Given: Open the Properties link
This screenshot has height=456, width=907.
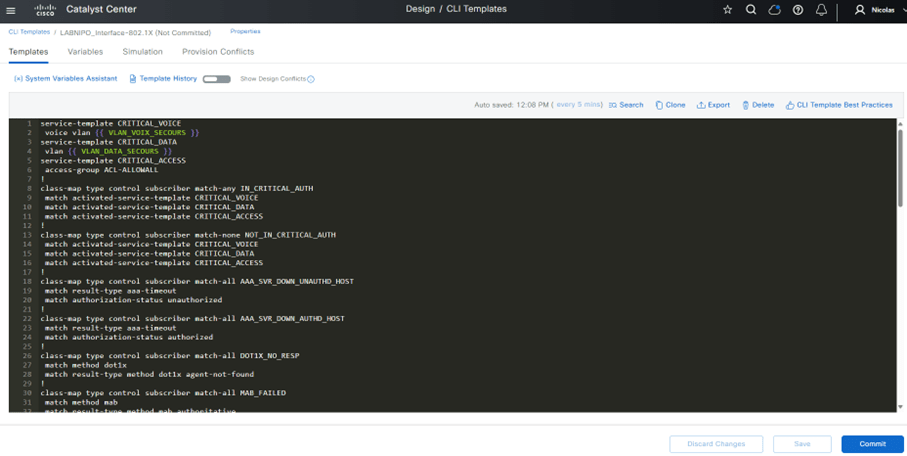Looking at the screenshot, I should point(245,32).
